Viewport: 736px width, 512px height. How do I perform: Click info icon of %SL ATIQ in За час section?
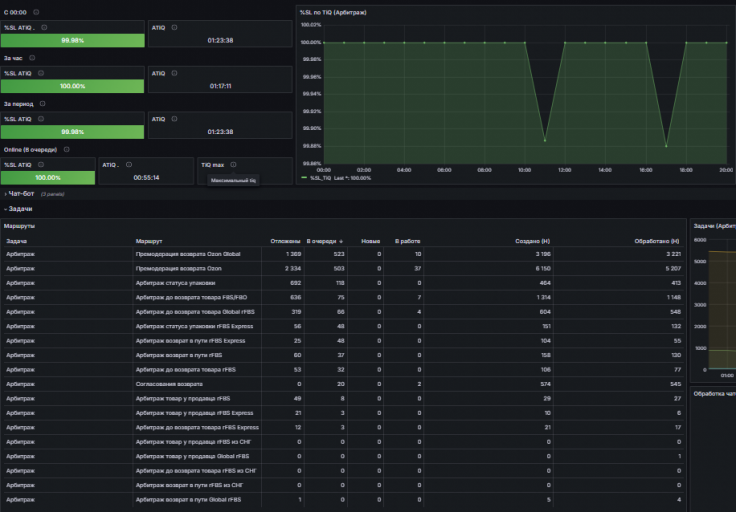tap(41, 73)
